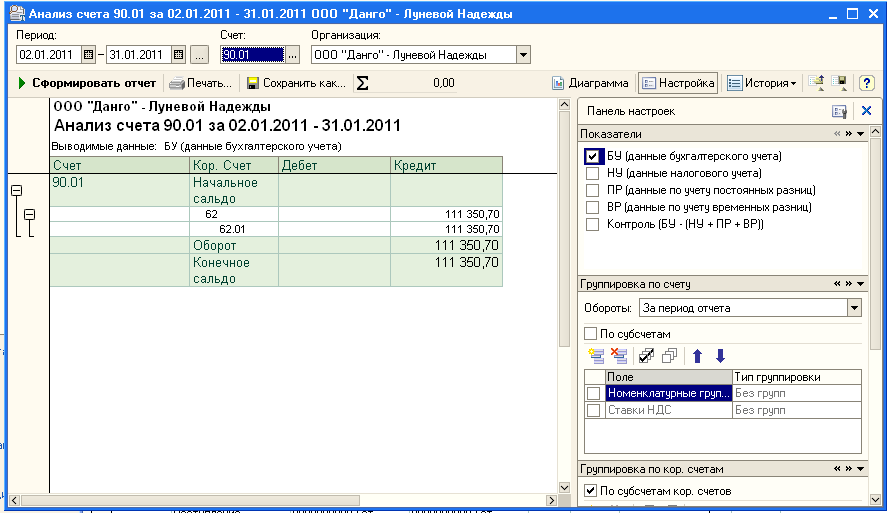Move selected field down with blue arrow
Screen dimensions: 887x513
[720, 355]
